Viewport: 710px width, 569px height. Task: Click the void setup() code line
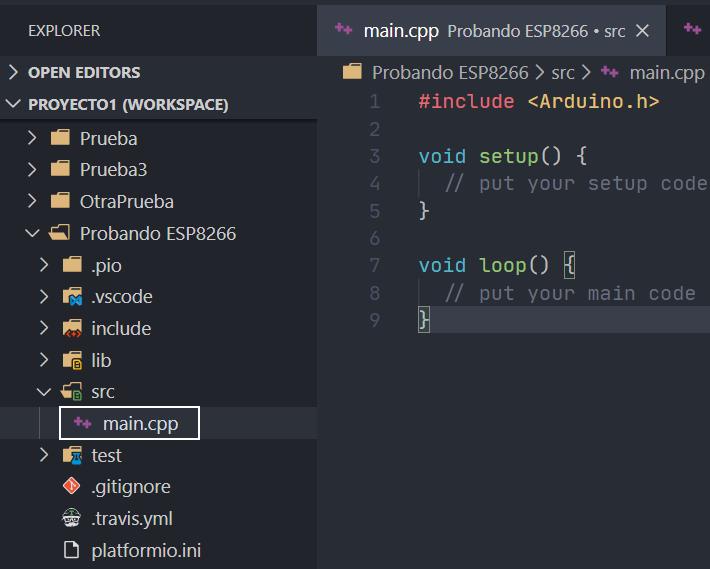503,156
